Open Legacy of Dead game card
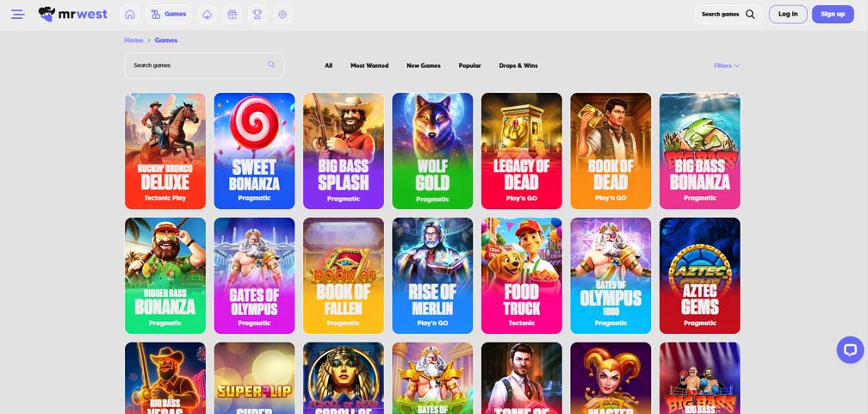Screen dimensions: 868x414 coord(522,151)
